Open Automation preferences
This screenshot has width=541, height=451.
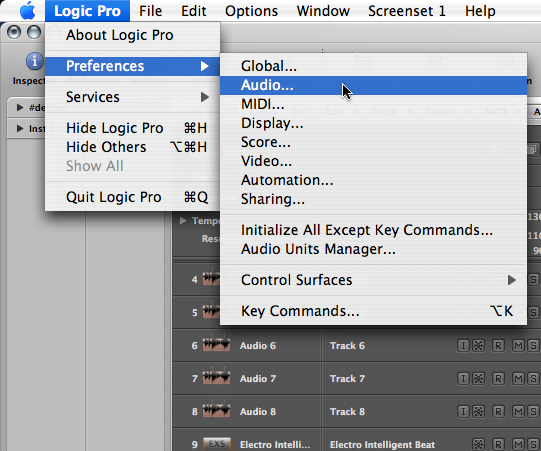click(x=373, y=180)
